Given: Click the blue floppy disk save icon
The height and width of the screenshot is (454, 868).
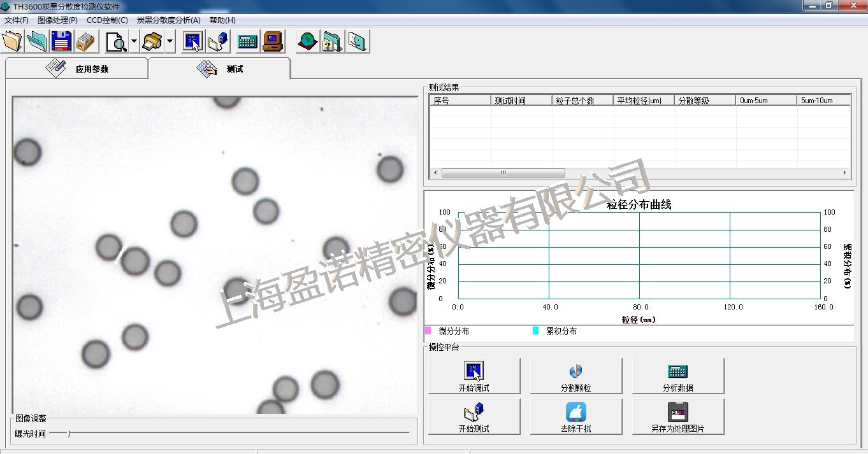Looking at the screenshot, I should coord(61,42).
